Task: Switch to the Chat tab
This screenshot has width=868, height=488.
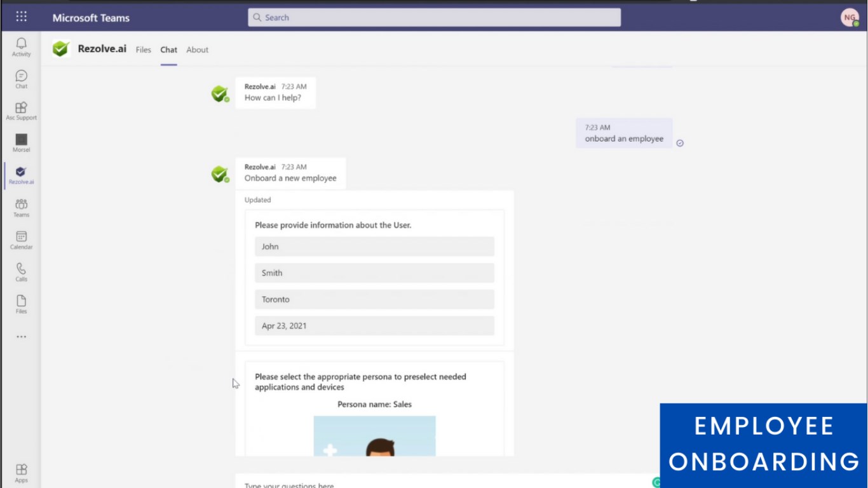Action: pos(168,50)
